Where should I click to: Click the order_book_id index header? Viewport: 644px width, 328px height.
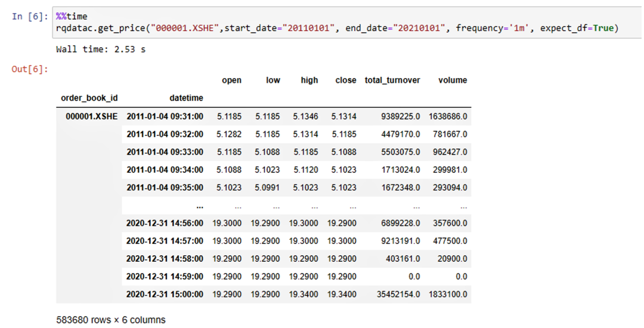click(x=89, y=98)
